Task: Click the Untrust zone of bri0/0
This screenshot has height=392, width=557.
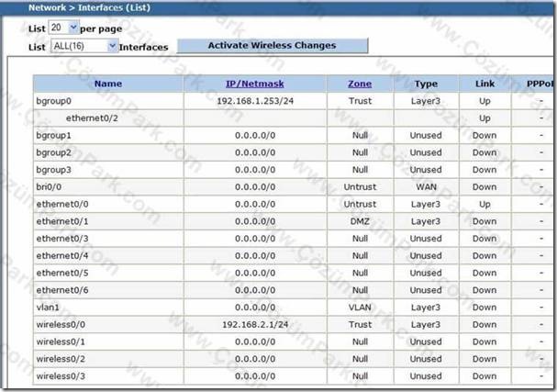Action: point(360,187)
